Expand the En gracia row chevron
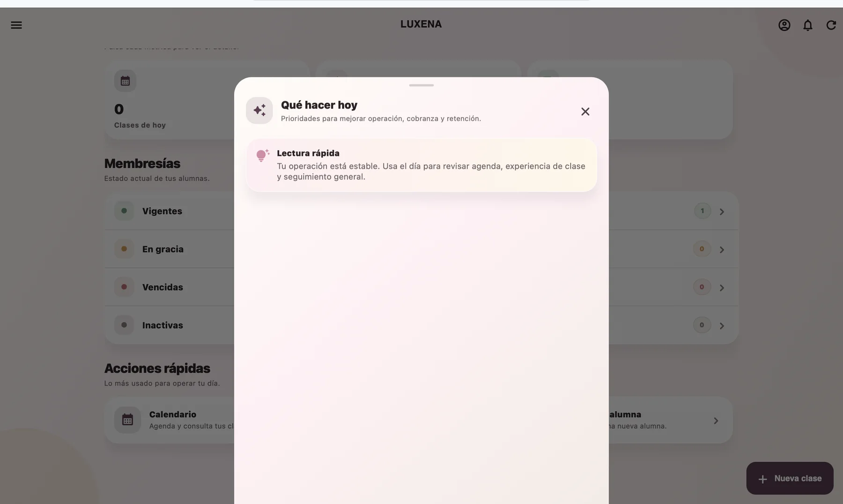The width and height of the screenshot is (843, 504). tap(722, 250)
